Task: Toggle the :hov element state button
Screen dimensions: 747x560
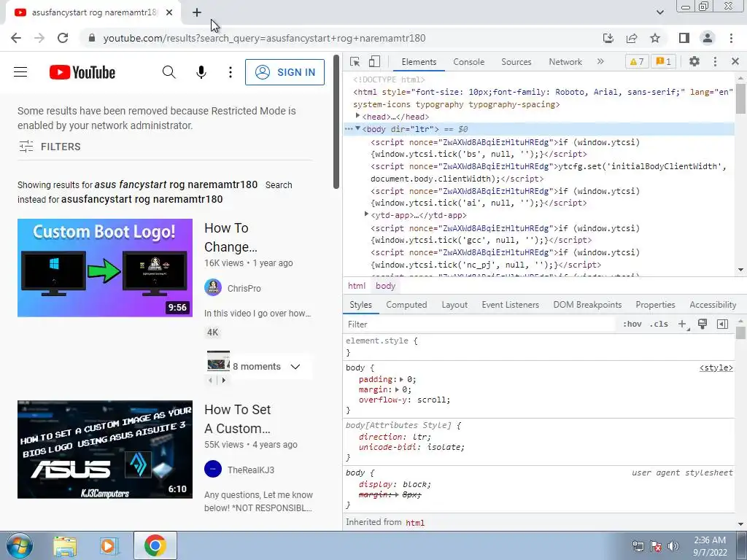Action: pyautogui.click(x=632, y=324)
